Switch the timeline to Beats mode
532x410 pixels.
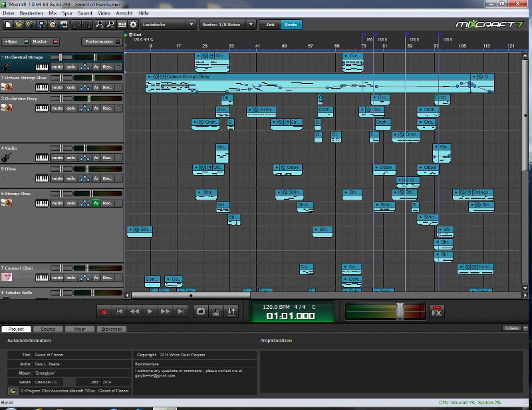point(291,25)
